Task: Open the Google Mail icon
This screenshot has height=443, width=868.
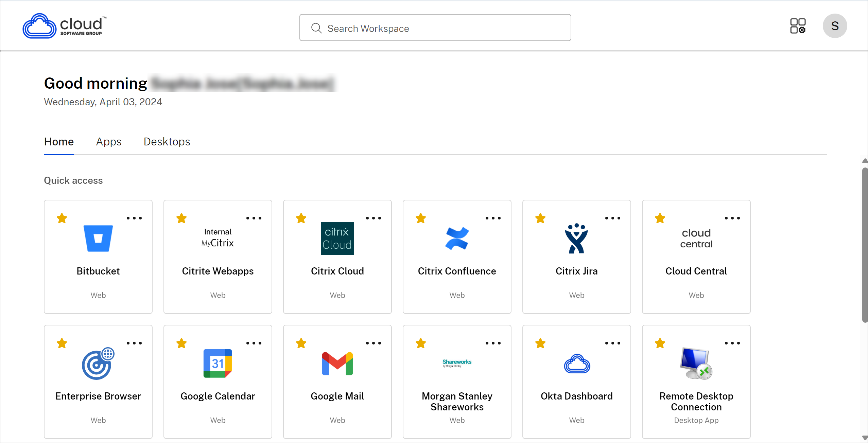Action: click(x=337, y=363)
